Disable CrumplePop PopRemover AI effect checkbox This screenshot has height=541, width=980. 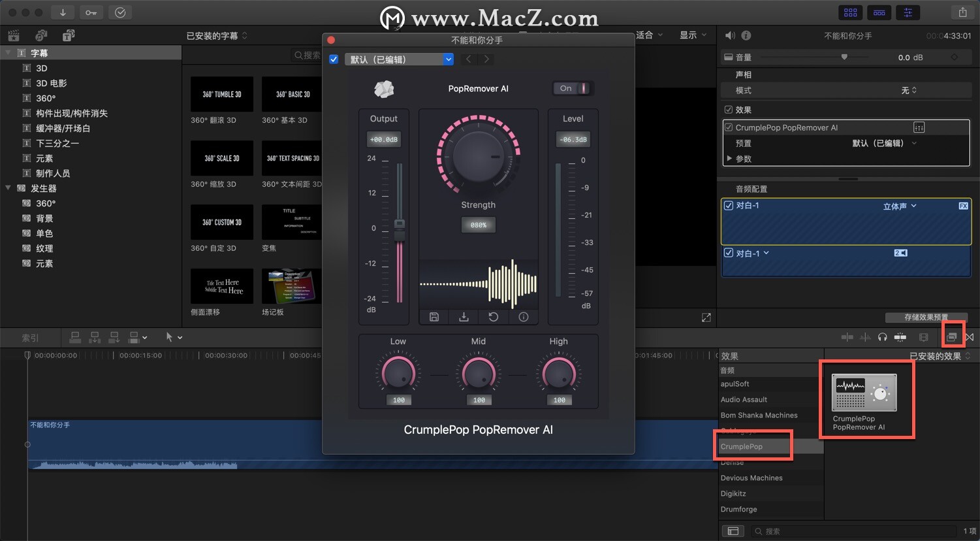click(729, 127)
